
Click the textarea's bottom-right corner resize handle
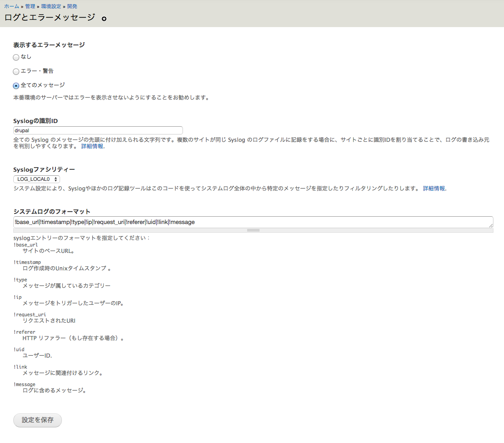(491, 225)
